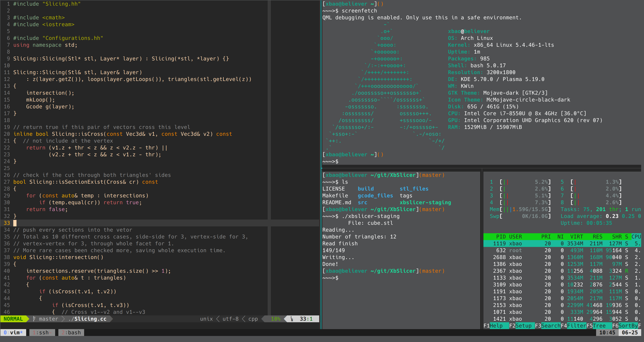Click the line-number icon in the vim statusline
Screen dimensions: 644x342
click(x=291, y=319)
